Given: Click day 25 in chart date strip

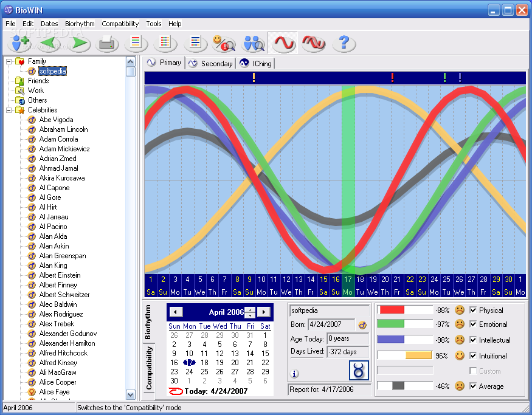Looking at the screenshot, I should pyautogui.click(x=446, y=280).
